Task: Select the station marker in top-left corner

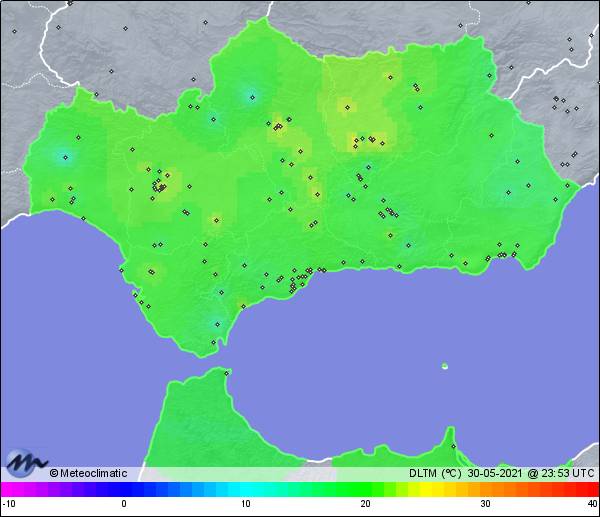Action: coord(15,30)
